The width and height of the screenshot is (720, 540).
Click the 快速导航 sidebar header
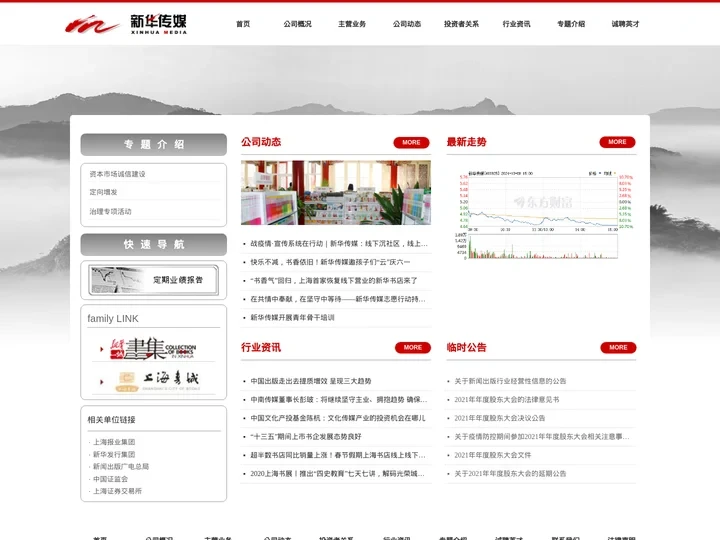tap(153, 244)
